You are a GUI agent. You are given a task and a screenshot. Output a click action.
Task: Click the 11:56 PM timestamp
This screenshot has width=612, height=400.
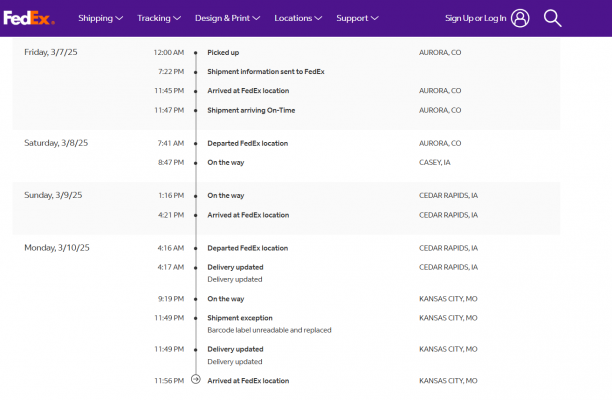tap(169, 381)
